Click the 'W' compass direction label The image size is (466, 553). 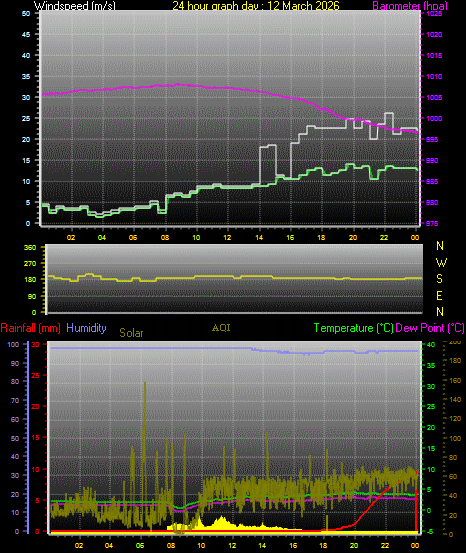point(441,263)
